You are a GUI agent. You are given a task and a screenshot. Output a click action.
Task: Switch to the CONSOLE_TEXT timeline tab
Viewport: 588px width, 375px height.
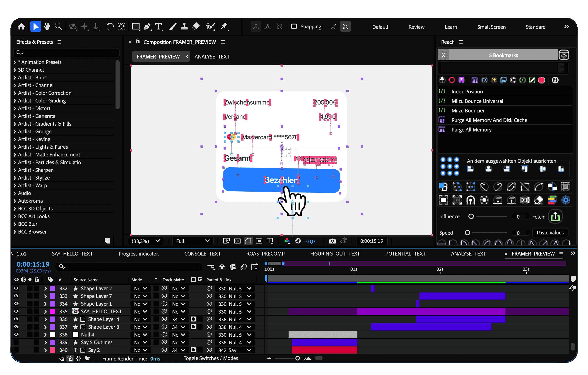202,254
